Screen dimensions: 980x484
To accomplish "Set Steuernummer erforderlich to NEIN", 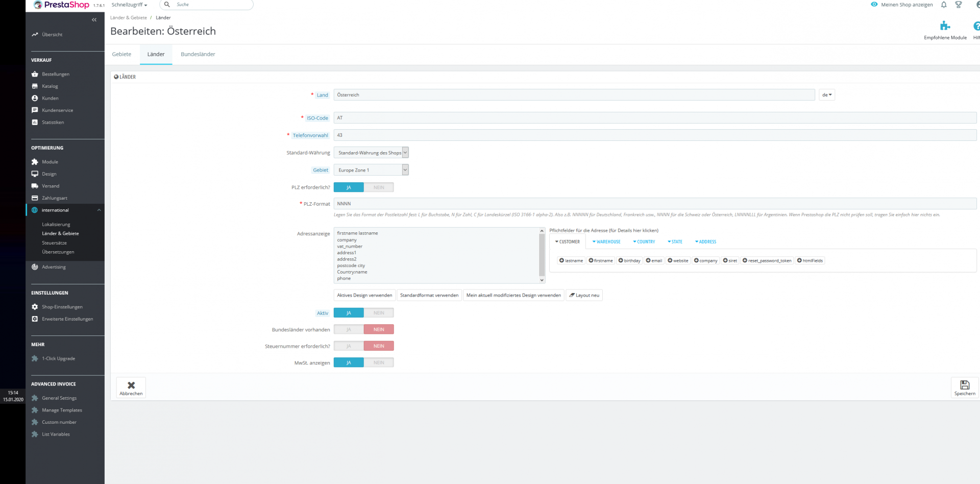I will click(379, 346).
